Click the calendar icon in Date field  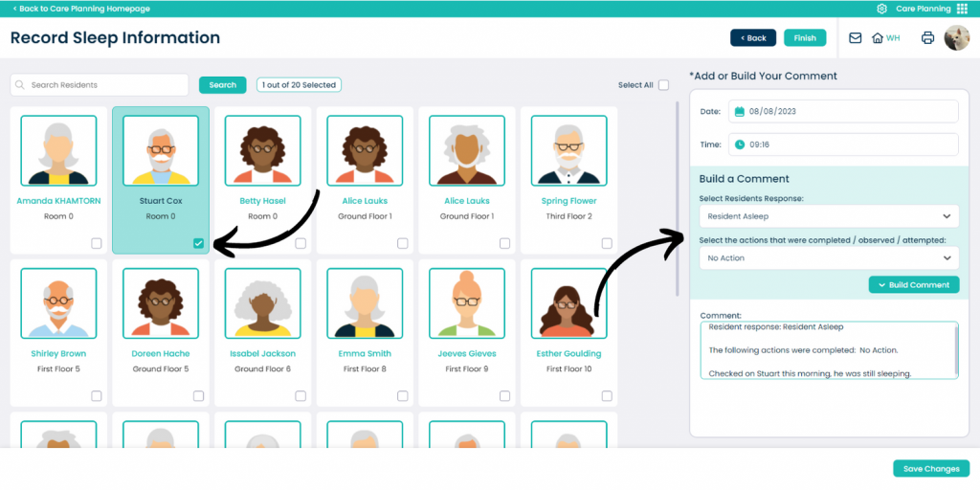pyautogui.click(x=740, y=111)
